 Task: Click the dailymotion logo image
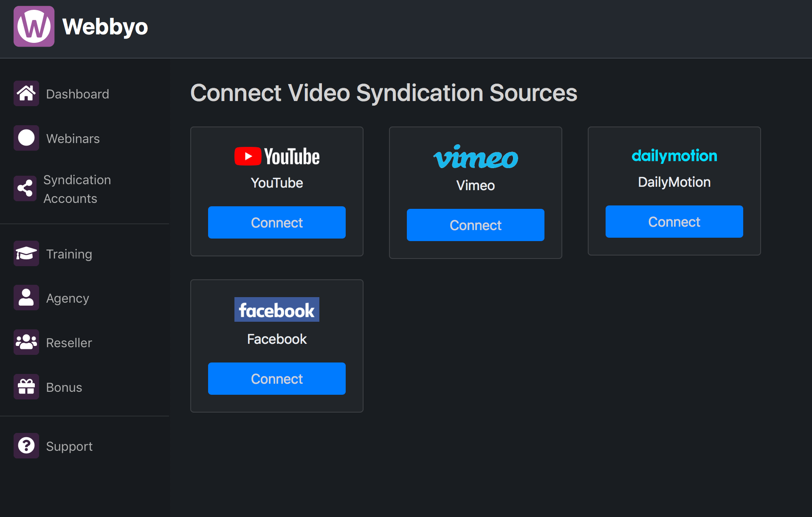click(674, 156)
